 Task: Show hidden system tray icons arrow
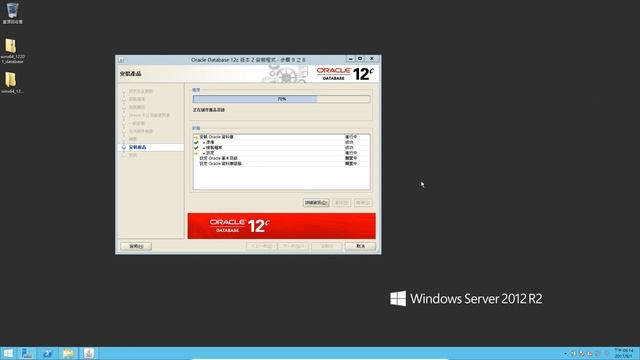click(565, 353)
